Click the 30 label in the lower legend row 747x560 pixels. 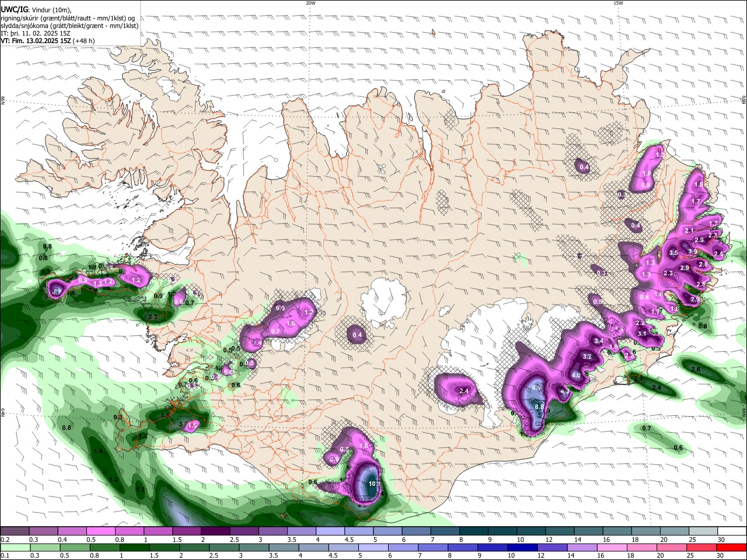(721, 555)
